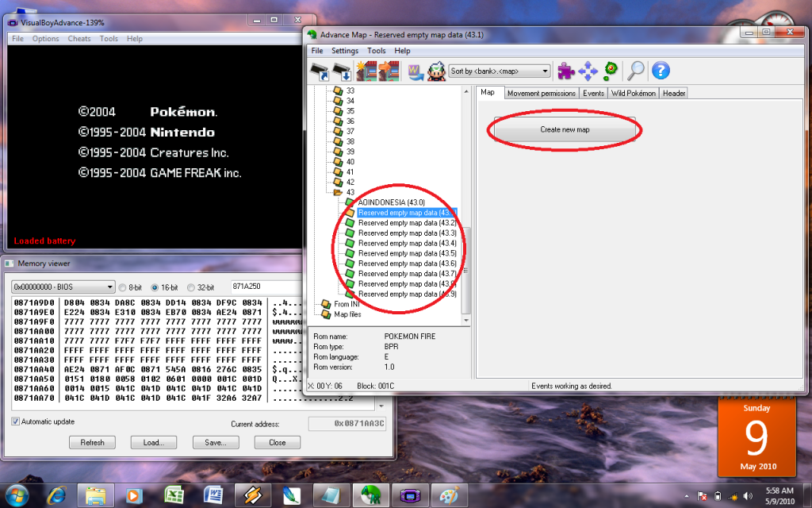
Task: Open the purple puzzle piece block editor
Action: tap(566, 71)
